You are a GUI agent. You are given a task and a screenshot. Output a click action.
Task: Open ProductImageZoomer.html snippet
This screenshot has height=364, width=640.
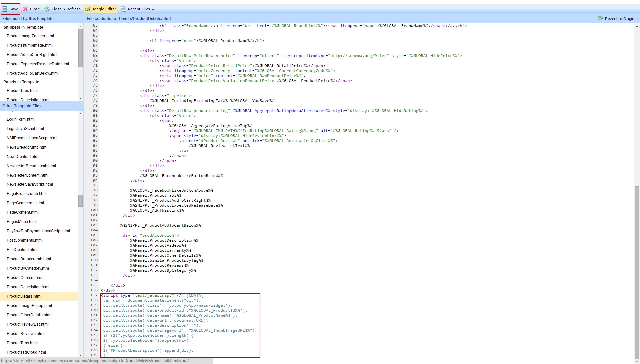[x=30, y=36]
